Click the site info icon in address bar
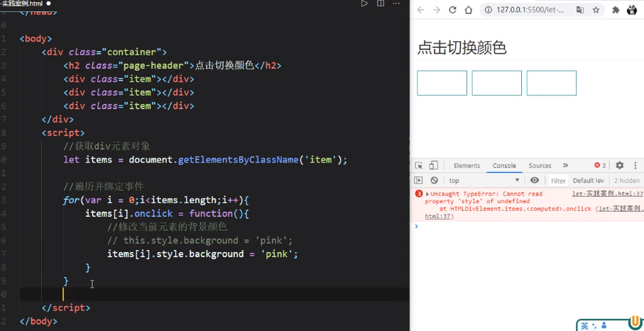The width and height of the screenshot is (644, 331). [489, 10]
